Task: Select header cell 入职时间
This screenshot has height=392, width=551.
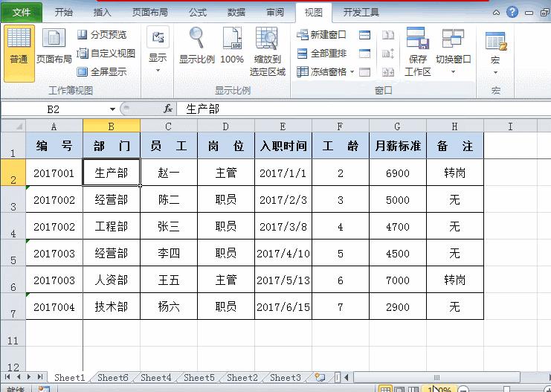Action: [283, 146]
